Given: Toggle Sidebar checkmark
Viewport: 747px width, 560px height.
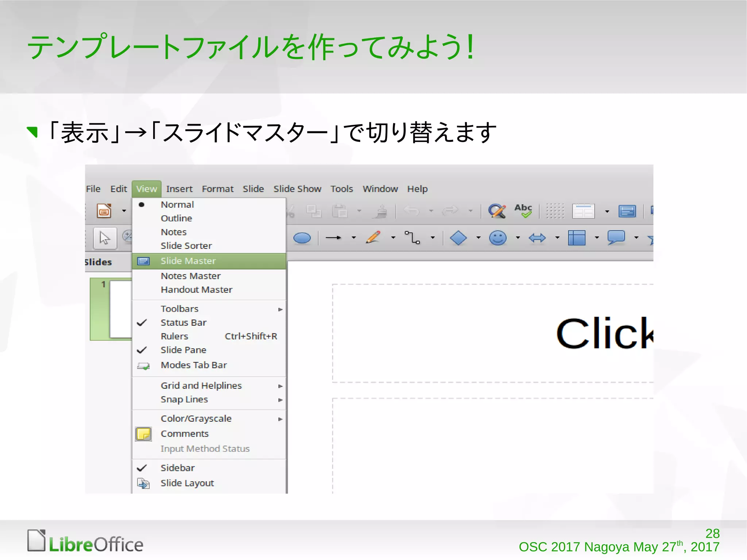Looking at the screenshot, I should (x=209, y=468).
